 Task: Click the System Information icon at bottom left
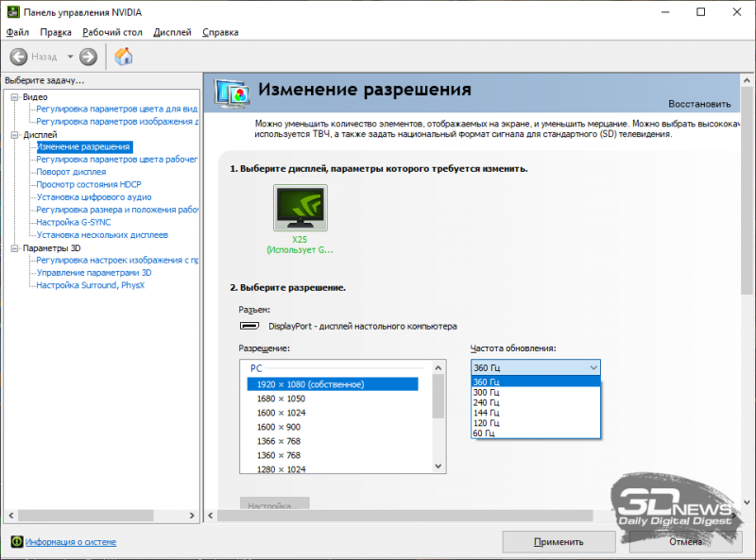16,542
